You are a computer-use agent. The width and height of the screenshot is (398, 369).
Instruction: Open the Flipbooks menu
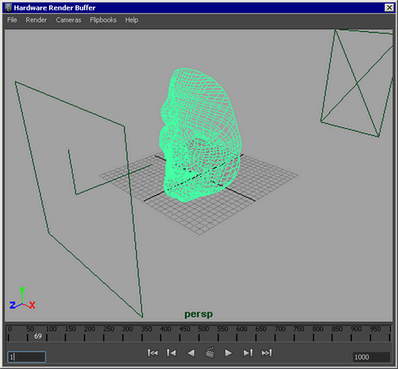pos(103,20)
